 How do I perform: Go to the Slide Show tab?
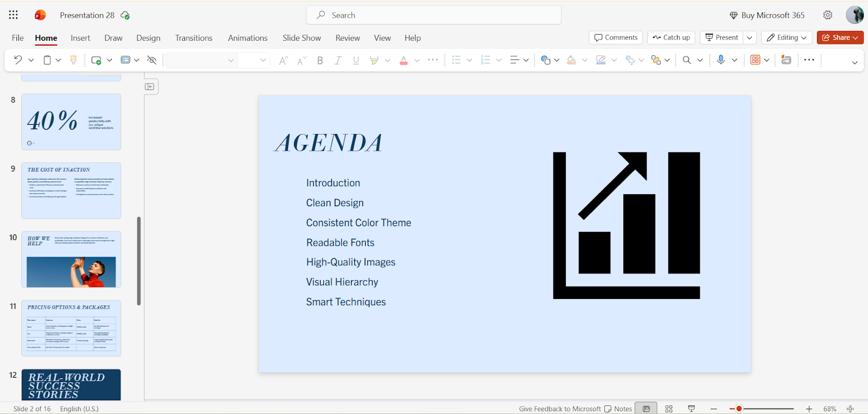pyautogui.click(x=302, y=38)
